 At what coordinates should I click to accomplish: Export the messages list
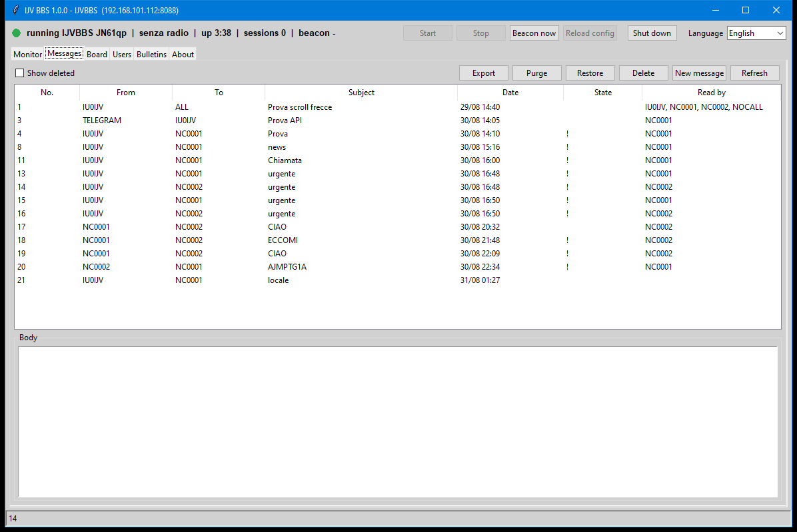pos(484,73)
